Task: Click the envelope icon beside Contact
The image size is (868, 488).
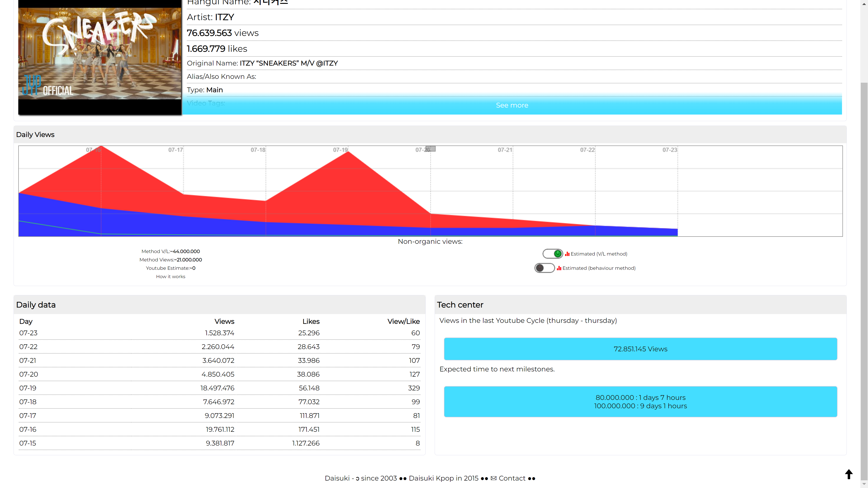Action: click(x=494, y=479)
